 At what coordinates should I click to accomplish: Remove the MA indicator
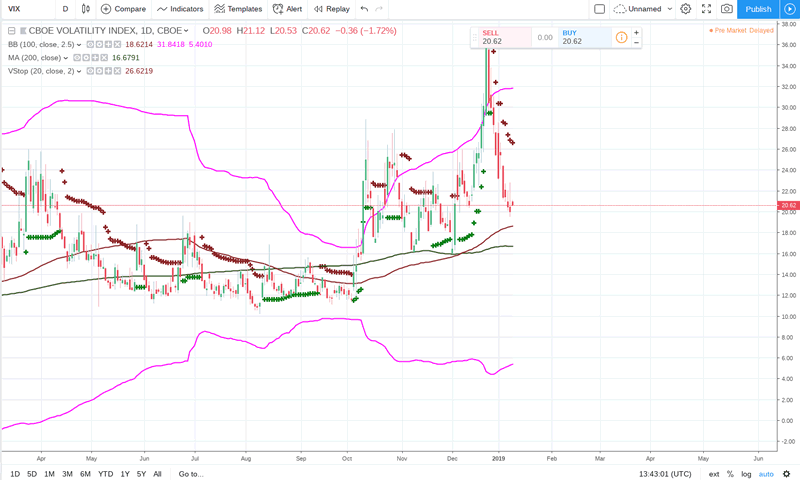tap(104, 58)
